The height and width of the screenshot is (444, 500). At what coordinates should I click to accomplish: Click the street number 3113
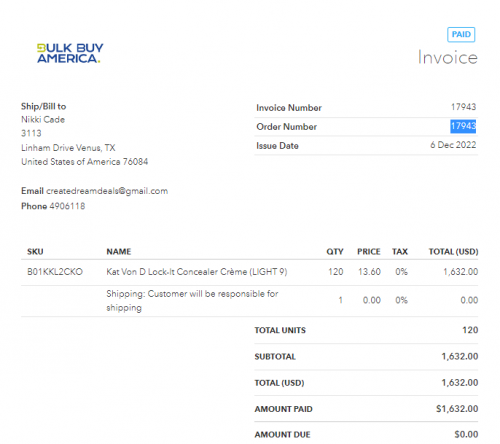(31, 133)
